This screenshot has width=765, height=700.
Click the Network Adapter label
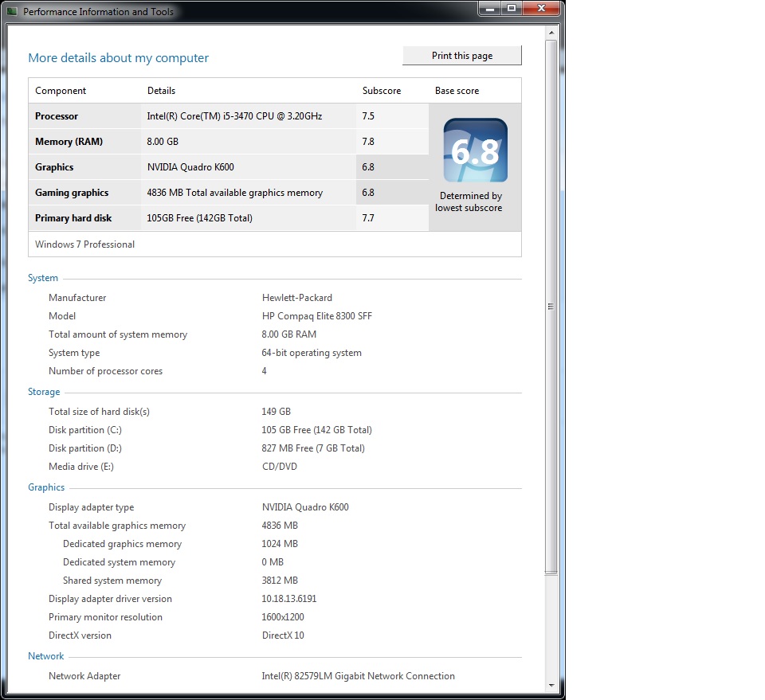(x=84, y=675)
